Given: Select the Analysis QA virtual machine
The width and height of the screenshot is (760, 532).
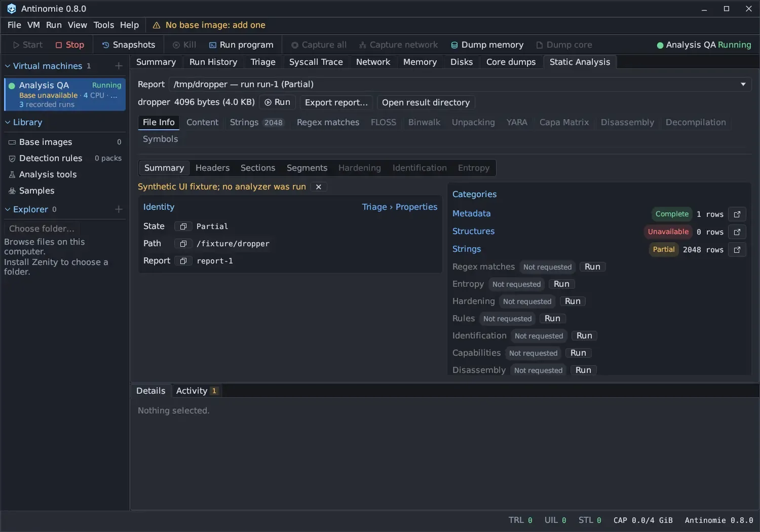Looking at the screenshot, I should point(65,94).
